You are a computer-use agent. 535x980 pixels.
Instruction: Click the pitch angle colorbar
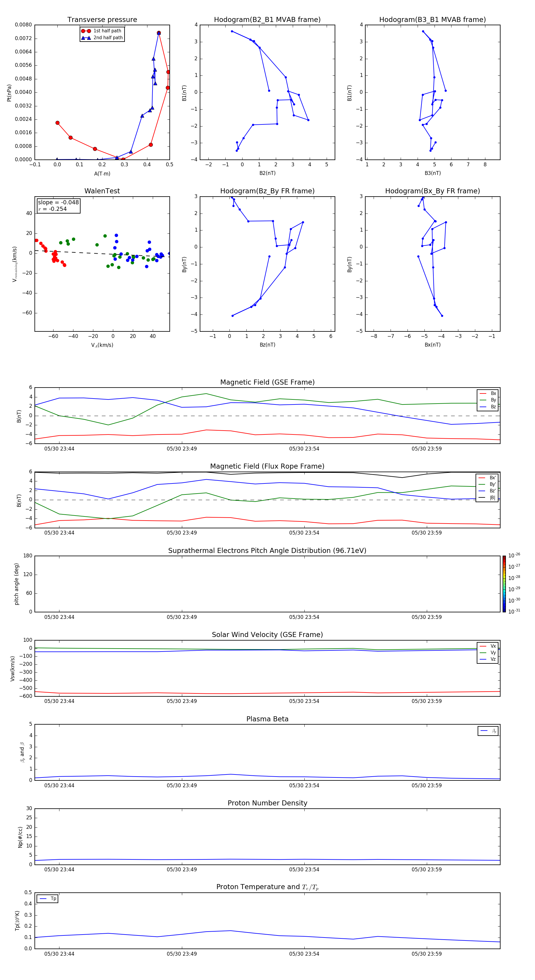coord(504,584)
